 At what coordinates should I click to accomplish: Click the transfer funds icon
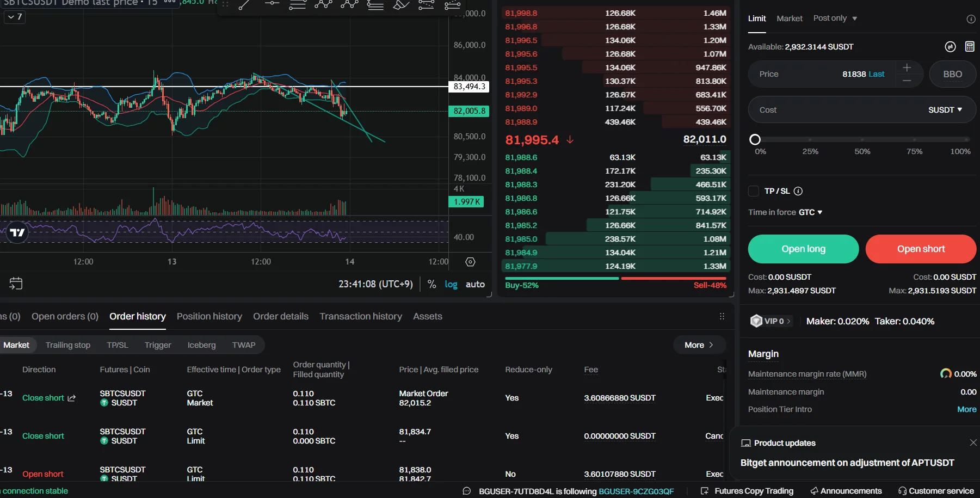point(950,47)
